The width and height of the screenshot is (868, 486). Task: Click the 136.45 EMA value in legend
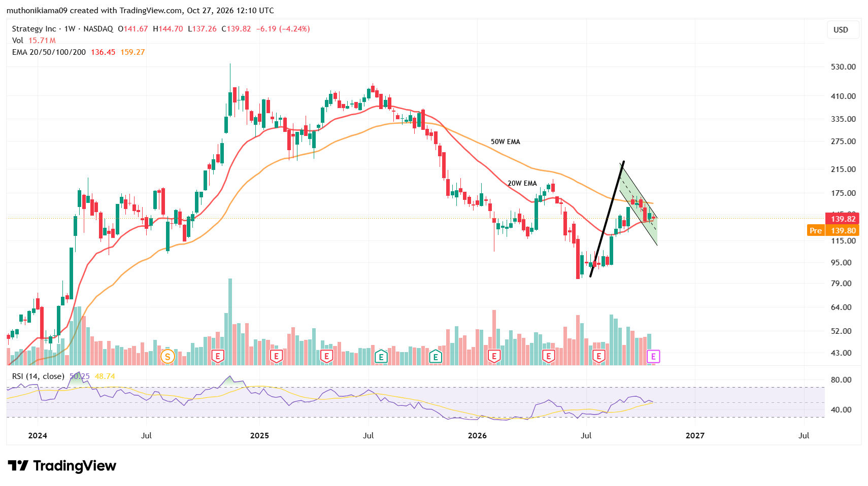coord(103,52)
